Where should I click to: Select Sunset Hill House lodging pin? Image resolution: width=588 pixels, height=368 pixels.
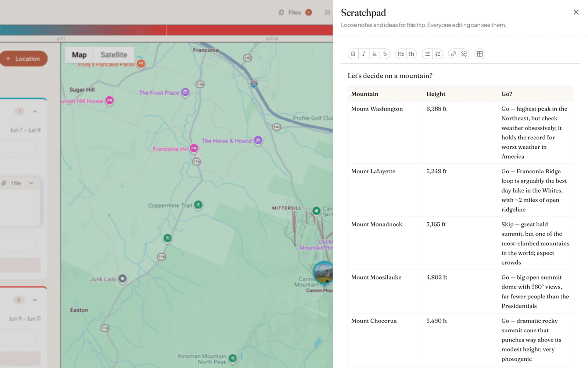click(110, 100)
